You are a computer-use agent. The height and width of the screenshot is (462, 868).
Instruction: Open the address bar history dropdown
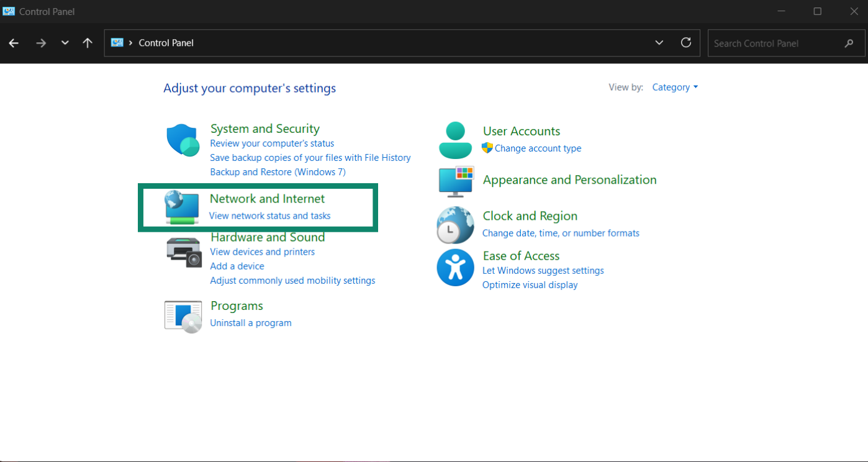[x=659, y=43]
